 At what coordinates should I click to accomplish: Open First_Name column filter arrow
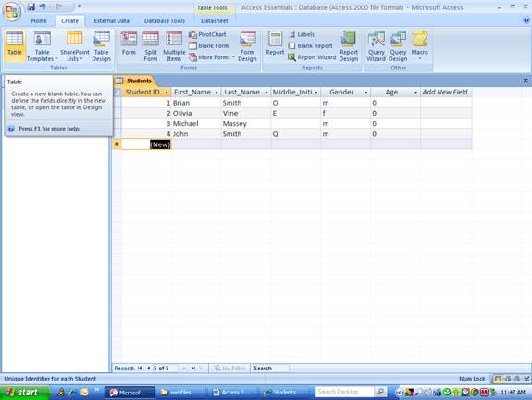tap(217, 93)
